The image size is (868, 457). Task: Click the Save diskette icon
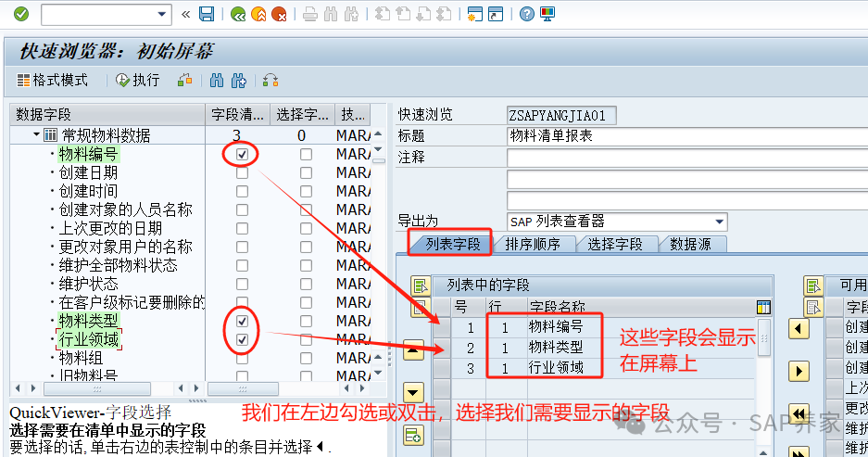tap(207, 14)
